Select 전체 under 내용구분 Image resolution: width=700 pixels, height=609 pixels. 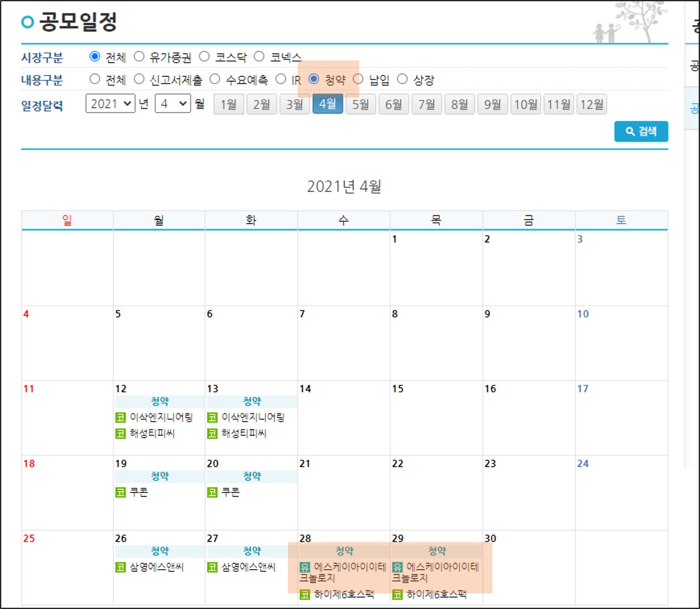(x=95, y=79)
